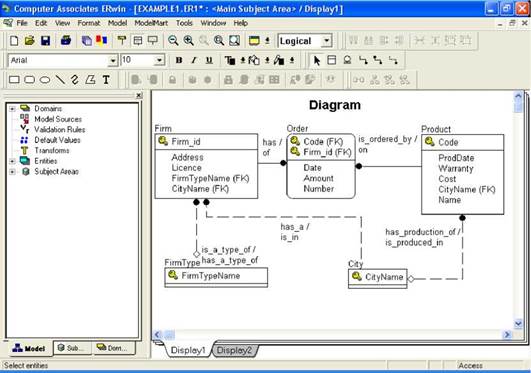Click the Save diskette icon
Viewport: 531px width, 373px height.
[45, 41]
